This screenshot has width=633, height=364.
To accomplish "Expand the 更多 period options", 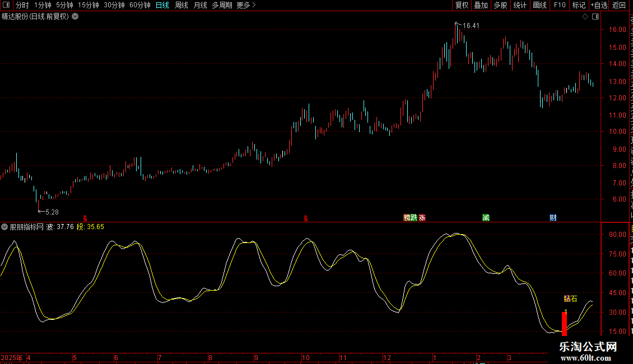I will pos(246,5).
